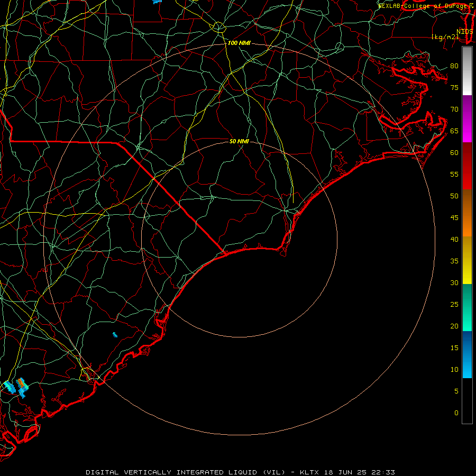This screenshot has width=476, height=476.
Task: Click the small isolated blue VIL echo inland
Action: [115, 335]
